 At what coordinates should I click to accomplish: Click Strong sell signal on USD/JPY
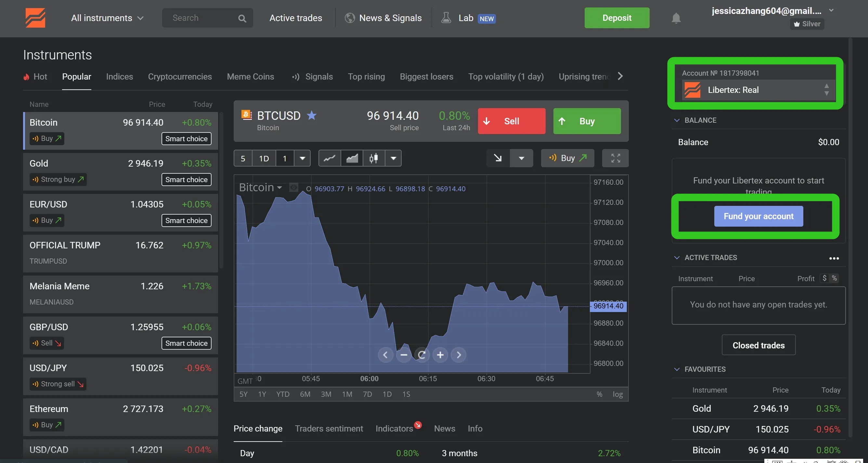pos(58,384)
